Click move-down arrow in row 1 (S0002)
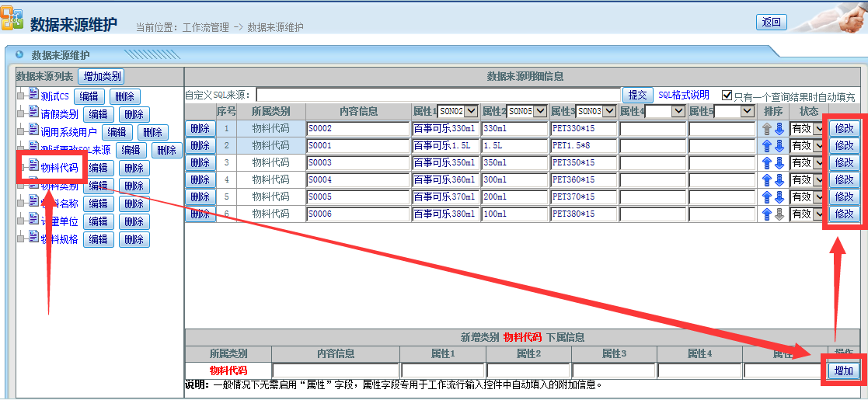868x400 pixels. point(779,129)
